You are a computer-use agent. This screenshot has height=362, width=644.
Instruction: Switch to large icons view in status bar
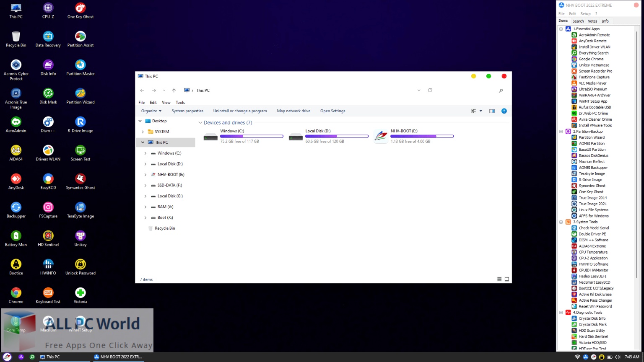[507, 279]
